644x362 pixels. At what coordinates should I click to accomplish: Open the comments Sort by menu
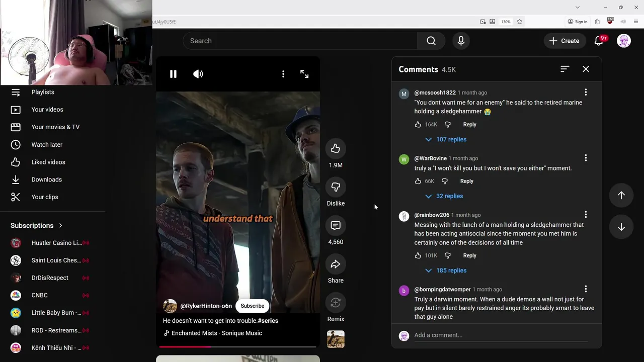(x=565, y=69)
